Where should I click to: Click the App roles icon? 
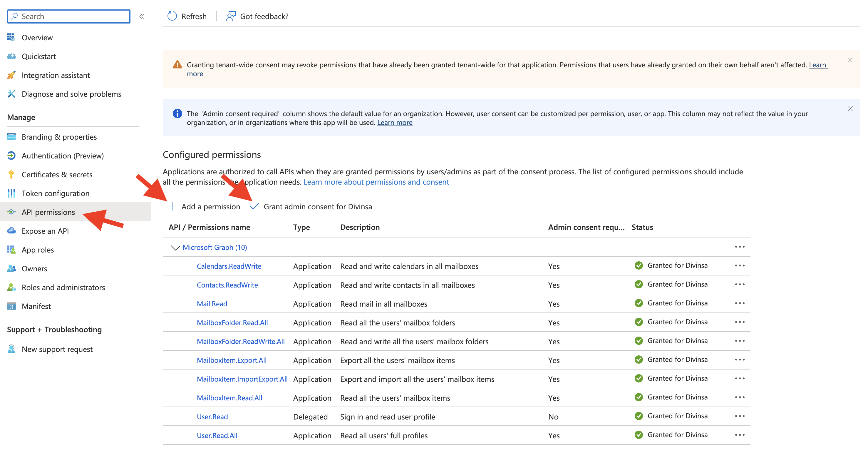(11, 250)
